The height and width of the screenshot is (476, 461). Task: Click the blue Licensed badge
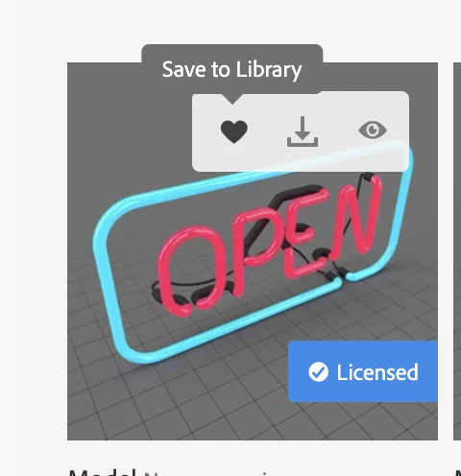pos(363,371)
